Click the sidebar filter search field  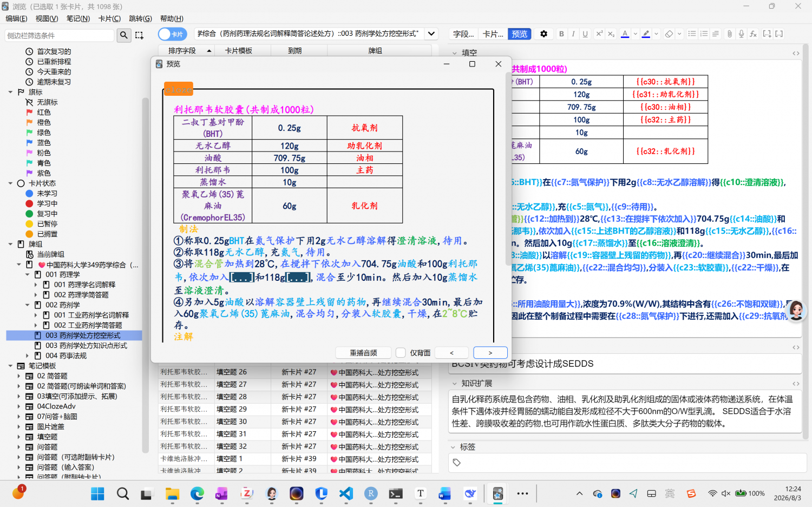click(x=60, y=35)
